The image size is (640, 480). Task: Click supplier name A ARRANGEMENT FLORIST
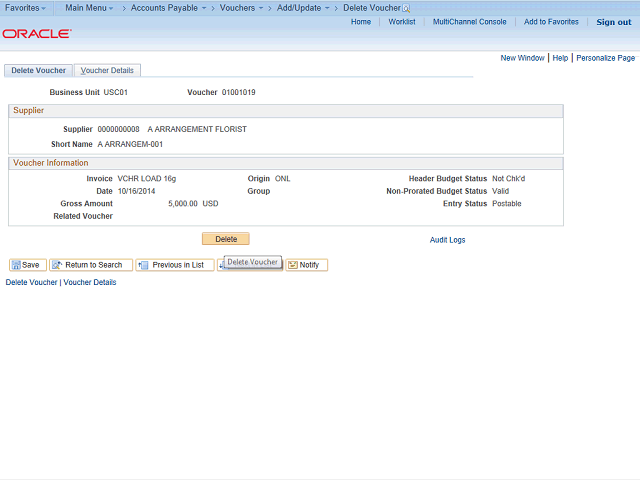[x=197, y=129]
